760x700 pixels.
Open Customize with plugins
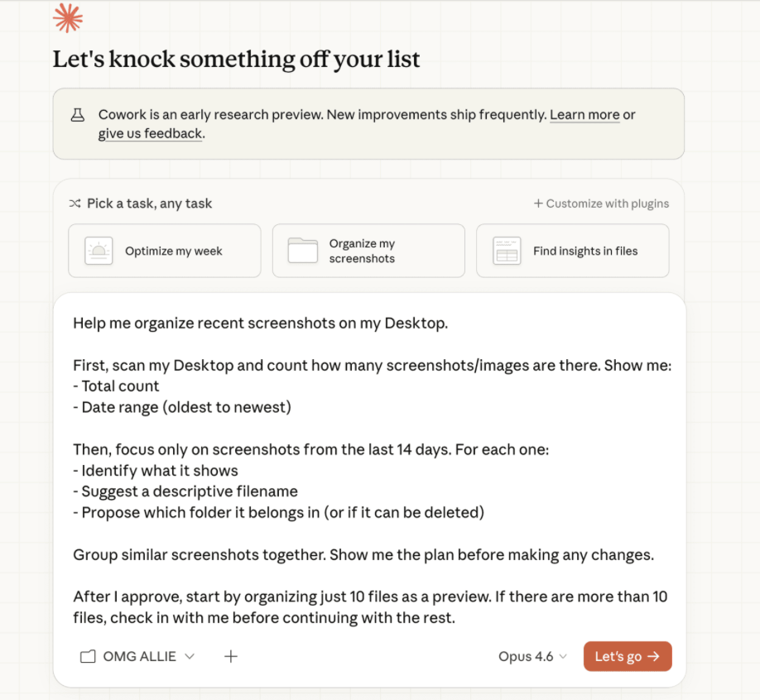tap(601, 204)
